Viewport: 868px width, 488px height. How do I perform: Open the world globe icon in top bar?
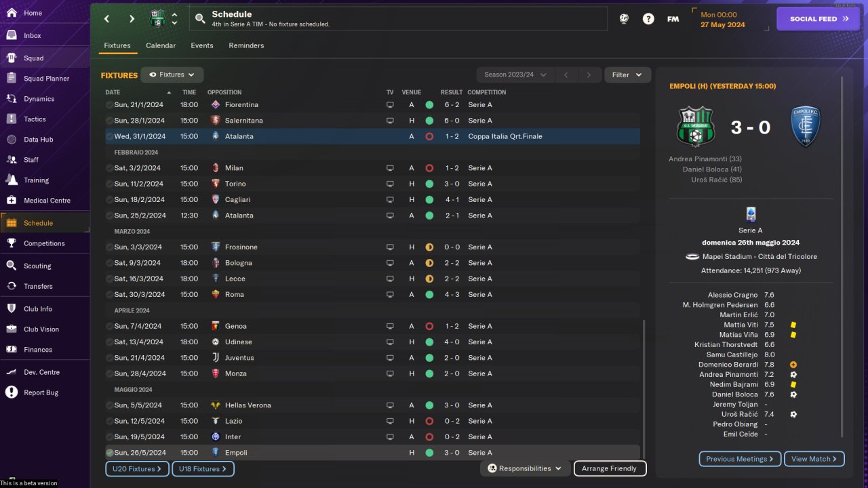click(624, 19)
